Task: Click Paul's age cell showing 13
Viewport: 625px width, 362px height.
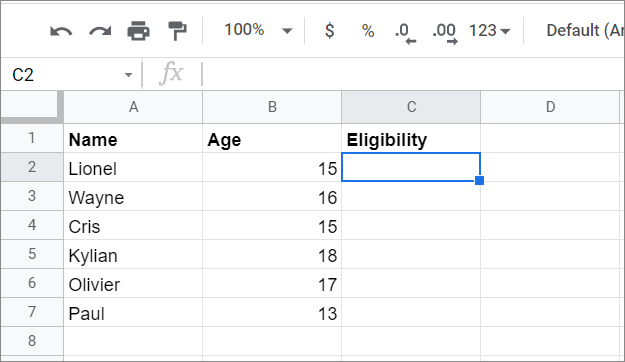Action: [x=272, y=313]
